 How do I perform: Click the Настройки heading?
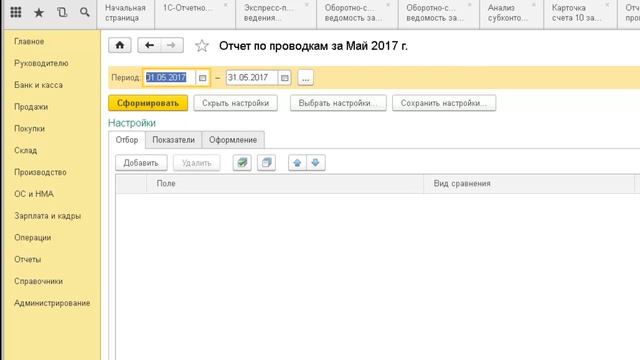pos(132,123)
